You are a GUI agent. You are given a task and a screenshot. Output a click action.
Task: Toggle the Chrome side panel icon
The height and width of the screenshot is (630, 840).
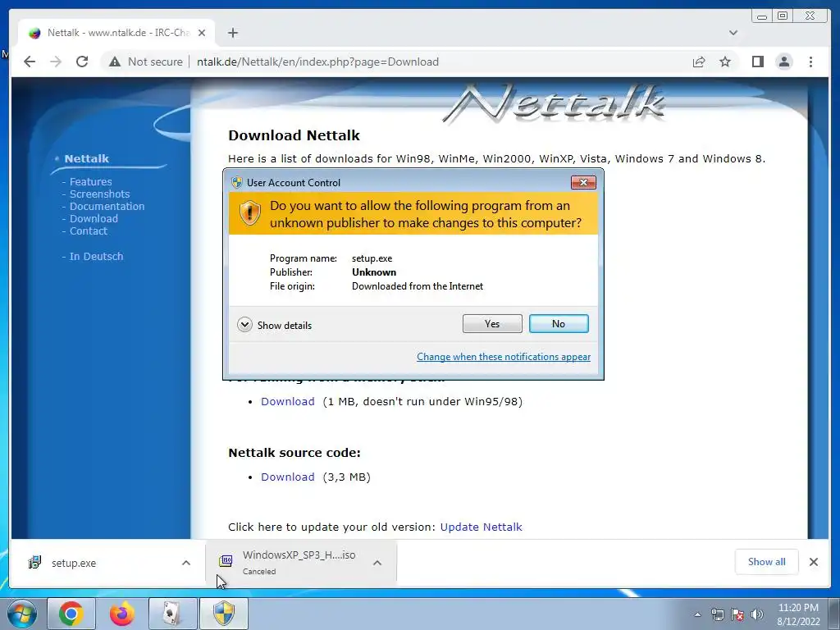pyautogui.click(x=757, y=62)
